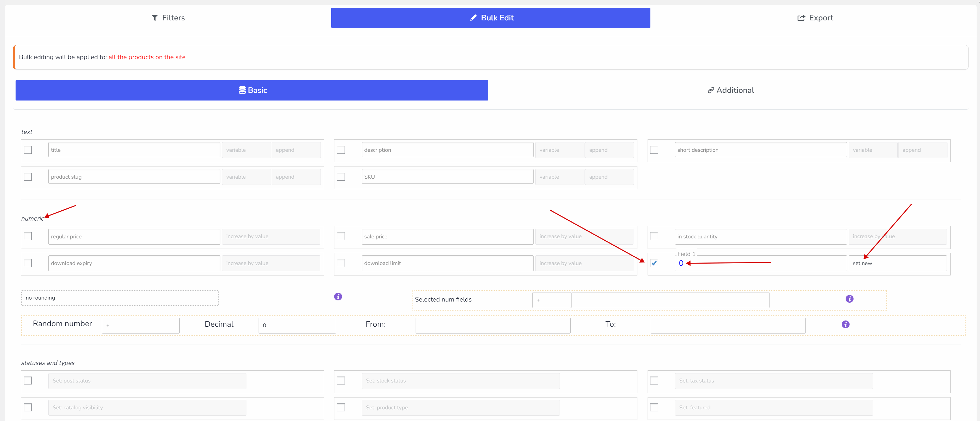
Task: Click the info icon for Random number row
Action: (845, 324)
